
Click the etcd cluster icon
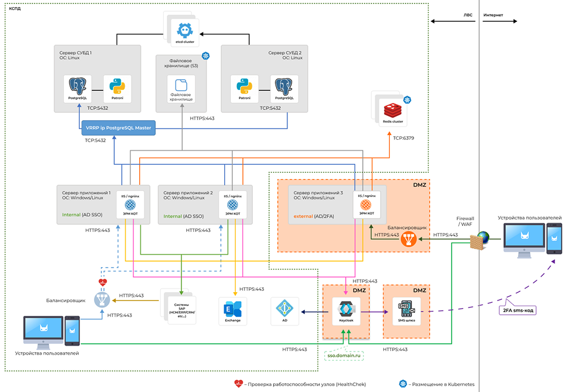point(185,30)
